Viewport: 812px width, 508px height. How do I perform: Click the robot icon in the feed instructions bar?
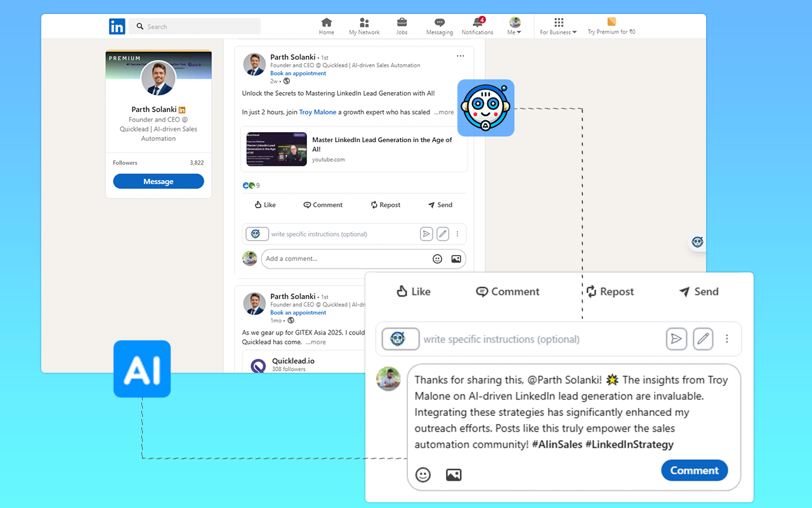click(257, 234)
